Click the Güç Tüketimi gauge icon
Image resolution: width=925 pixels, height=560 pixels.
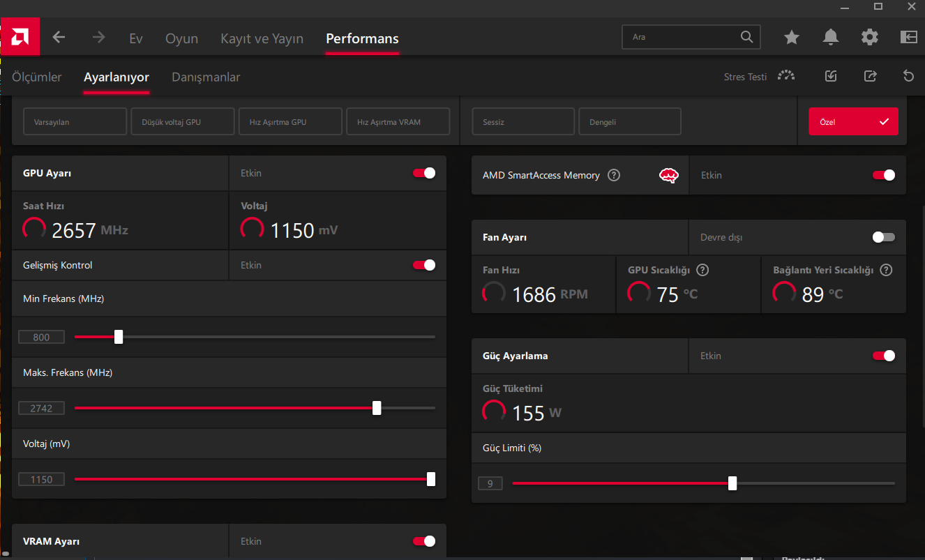(x=494, y=411)
